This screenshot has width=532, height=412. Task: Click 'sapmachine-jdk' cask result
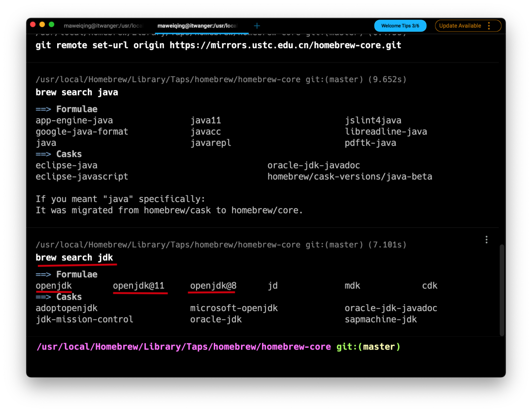pos(381,319)
